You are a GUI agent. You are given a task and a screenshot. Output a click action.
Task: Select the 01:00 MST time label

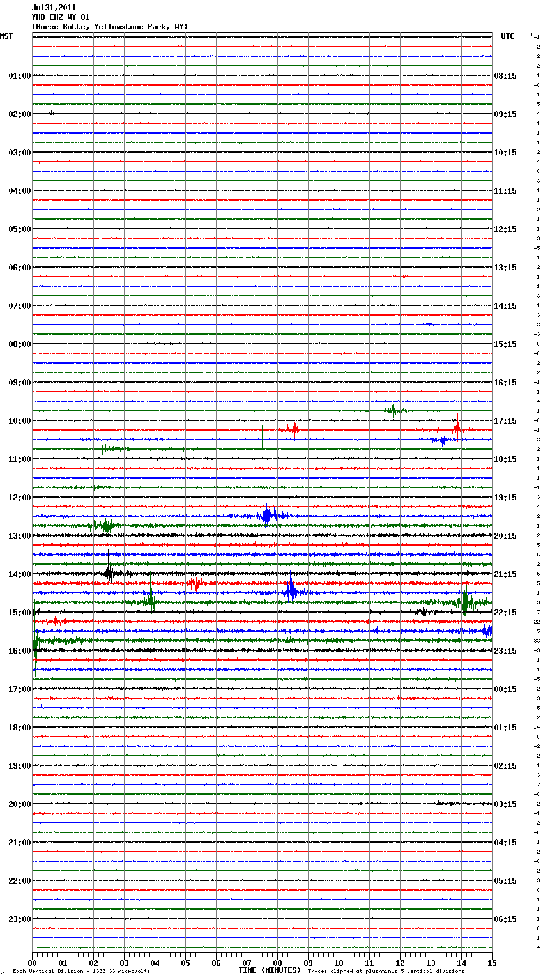pyautogui.click(x=19, y=76)
